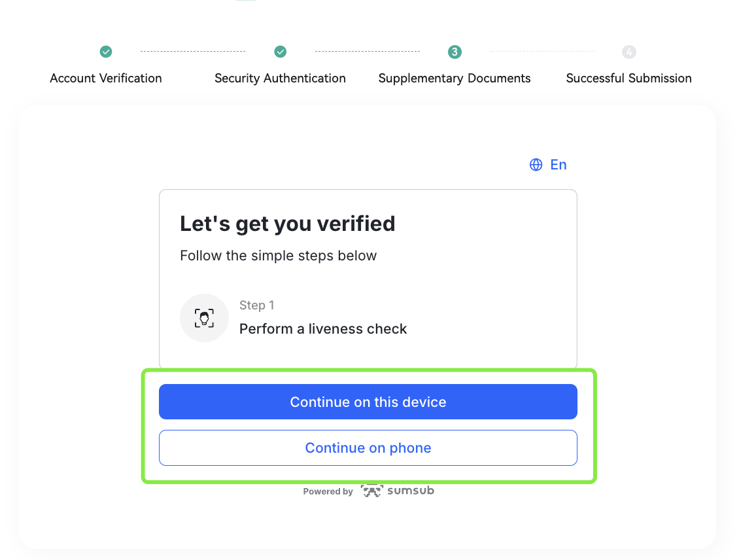Click the Let's get you verified heading
This screenshot has width=739, height=560.
coord(288,224)
